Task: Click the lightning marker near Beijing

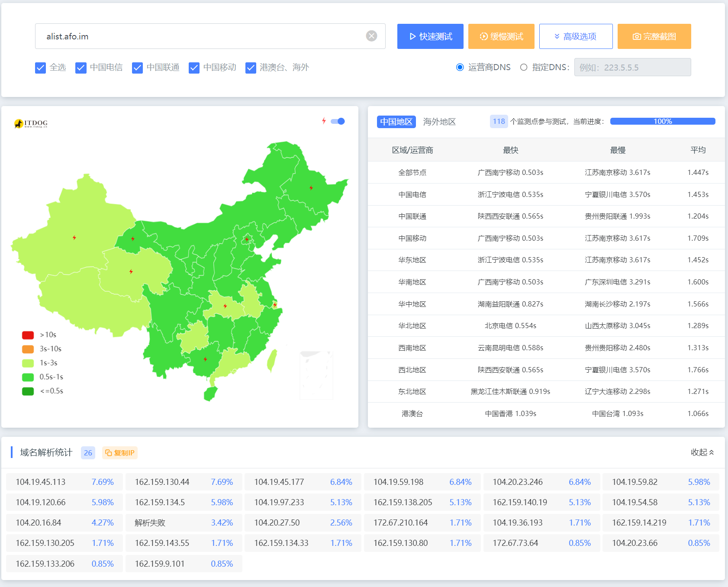Action: (247, 239)
